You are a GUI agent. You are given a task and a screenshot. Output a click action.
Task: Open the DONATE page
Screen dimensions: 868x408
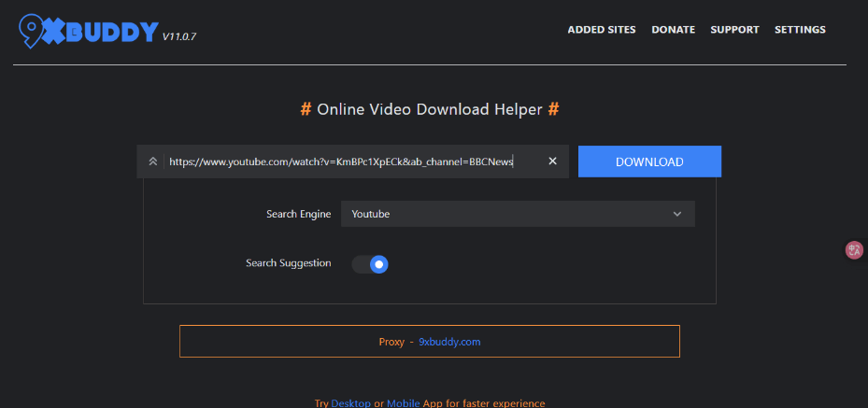673,30
